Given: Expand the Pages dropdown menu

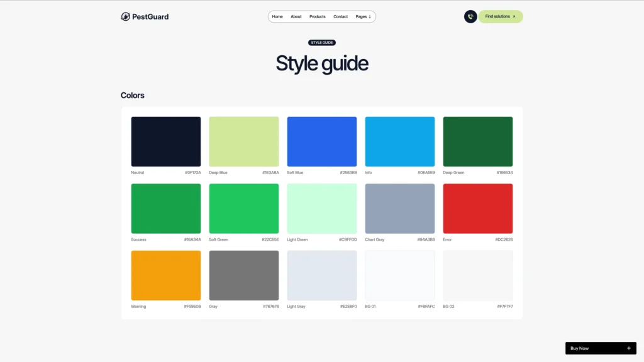Looking at the screenshot, I should tap(363, 16).
